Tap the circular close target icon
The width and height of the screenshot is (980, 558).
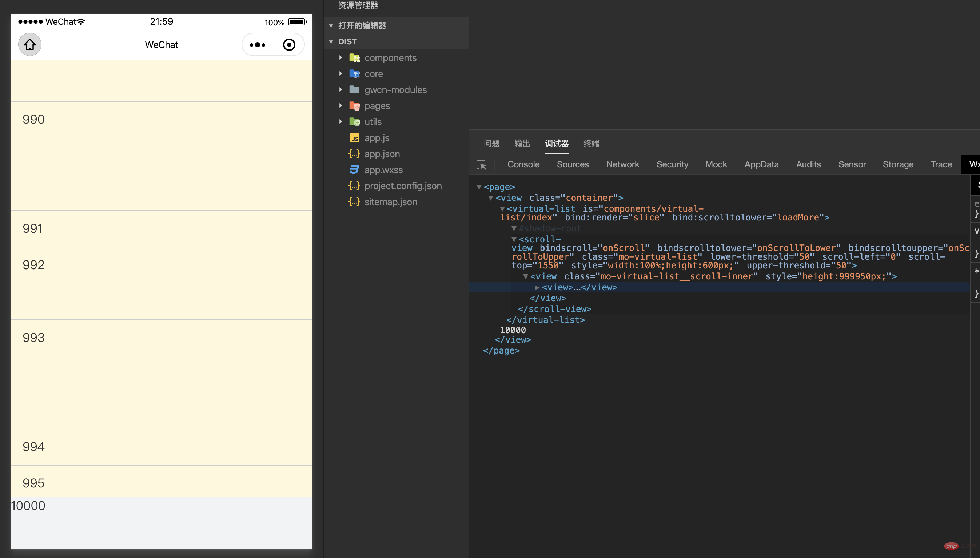point(289,45)
